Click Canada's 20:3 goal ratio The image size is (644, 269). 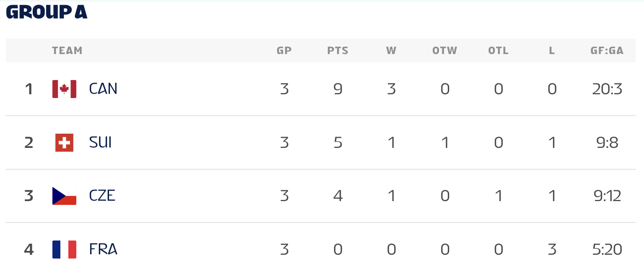point(607,89)
